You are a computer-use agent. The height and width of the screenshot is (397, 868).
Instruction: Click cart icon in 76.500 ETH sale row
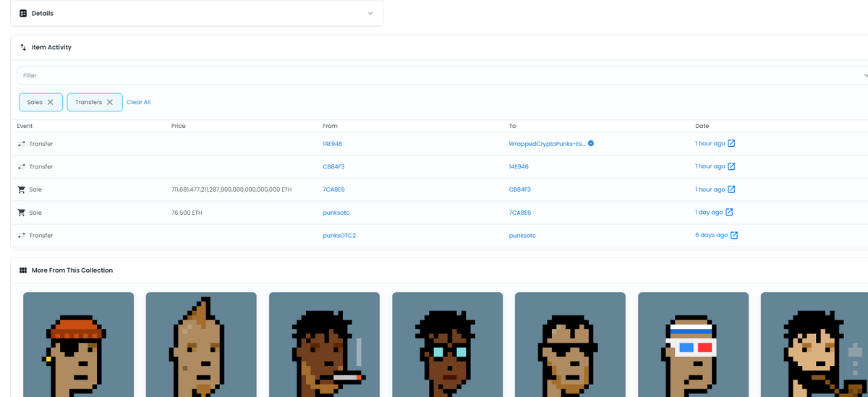click(x=22, y=213)
